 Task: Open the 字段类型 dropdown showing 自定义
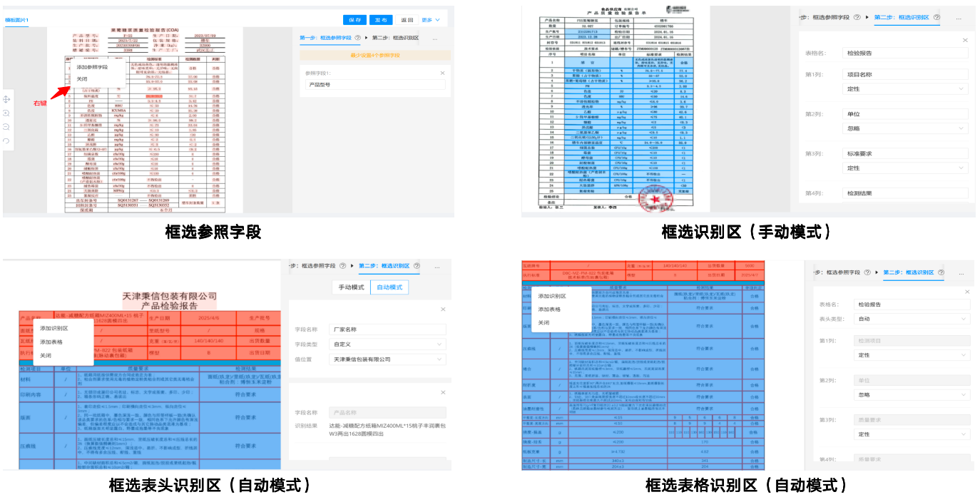point(389,344)
